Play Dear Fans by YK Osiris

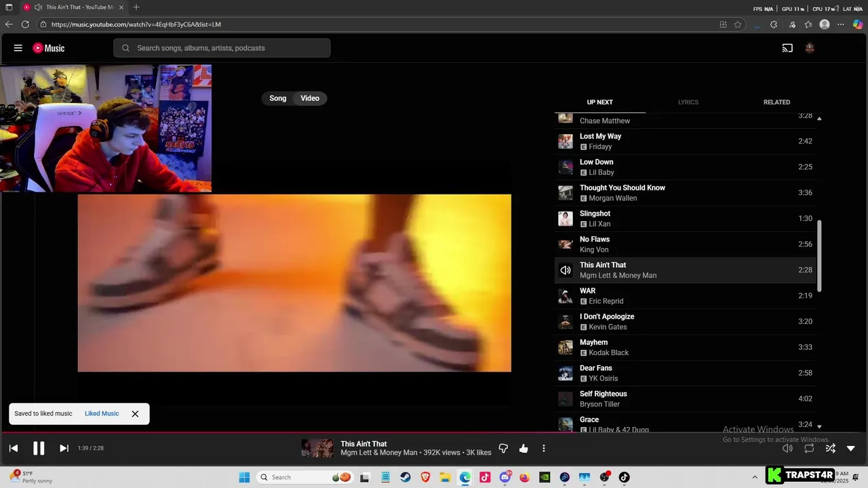pyautogui.click(x=685, y=373)
